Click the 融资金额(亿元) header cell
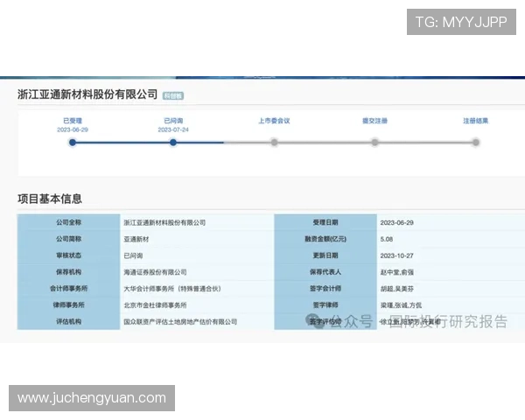 click(x=325, y=239)
